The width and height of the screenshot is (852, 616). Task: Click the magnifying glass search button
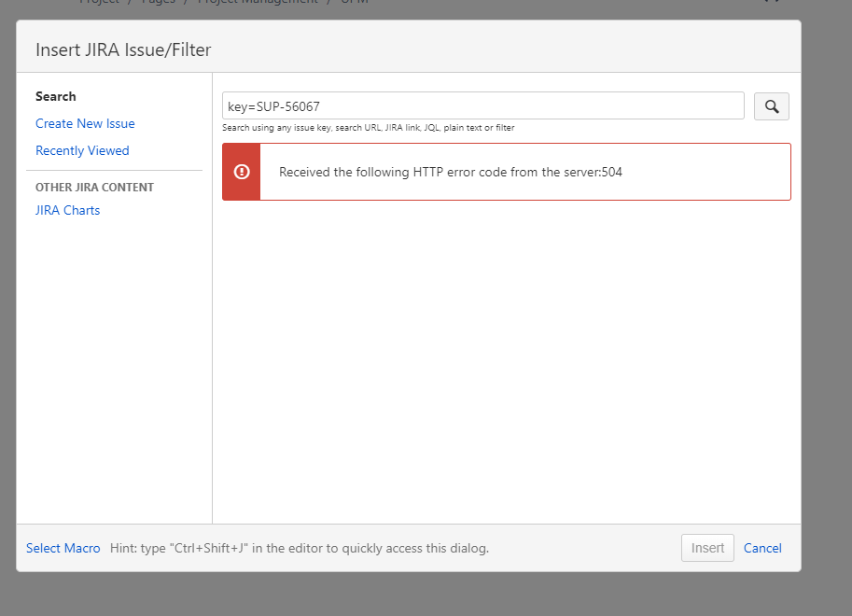coord(771,106)
